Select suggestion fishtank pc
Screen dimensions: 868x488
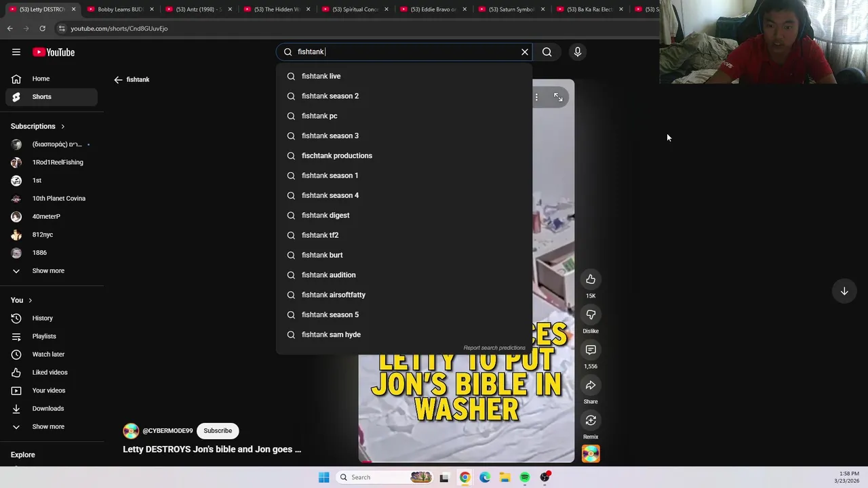click(x=404, y=116)
